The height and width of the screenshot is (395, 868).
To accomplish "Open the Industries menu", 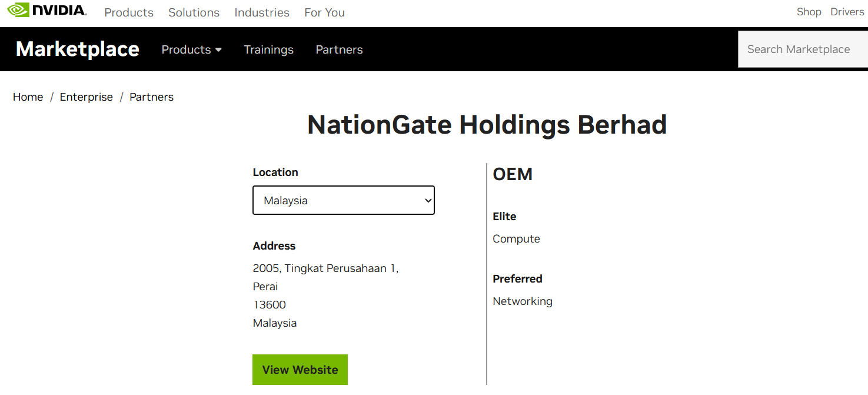I will coord(262,12).
